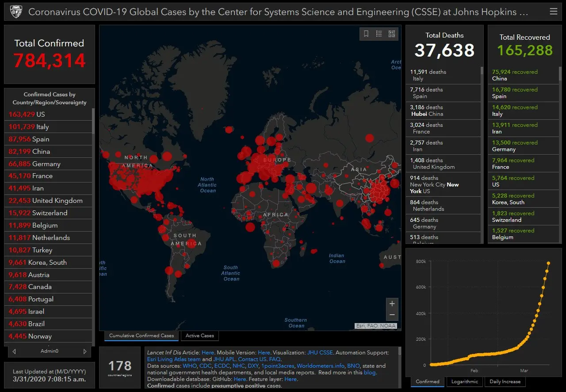566x392 pixels.
Task: Open the basemap gallery grid icon
Action: [392, 34]
